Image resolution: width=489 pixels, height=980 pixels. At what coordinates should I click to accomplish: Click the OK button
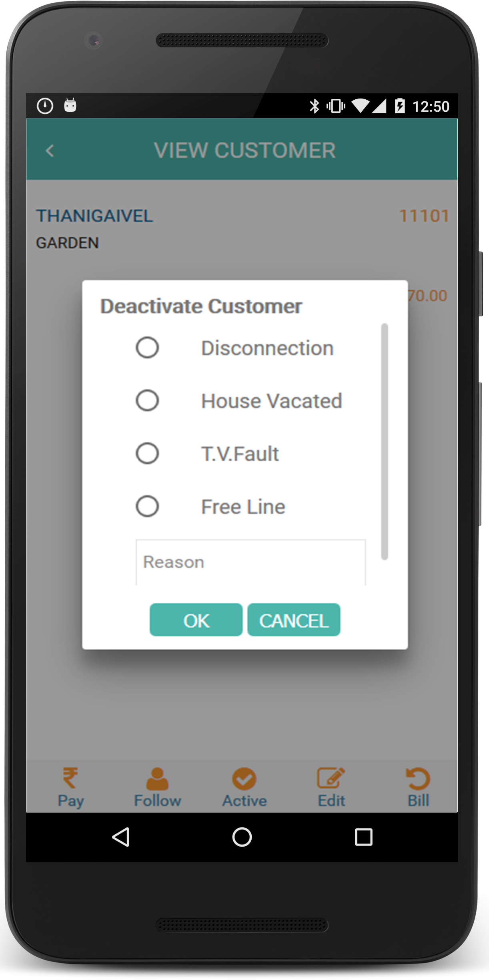[x=196, y=620]
